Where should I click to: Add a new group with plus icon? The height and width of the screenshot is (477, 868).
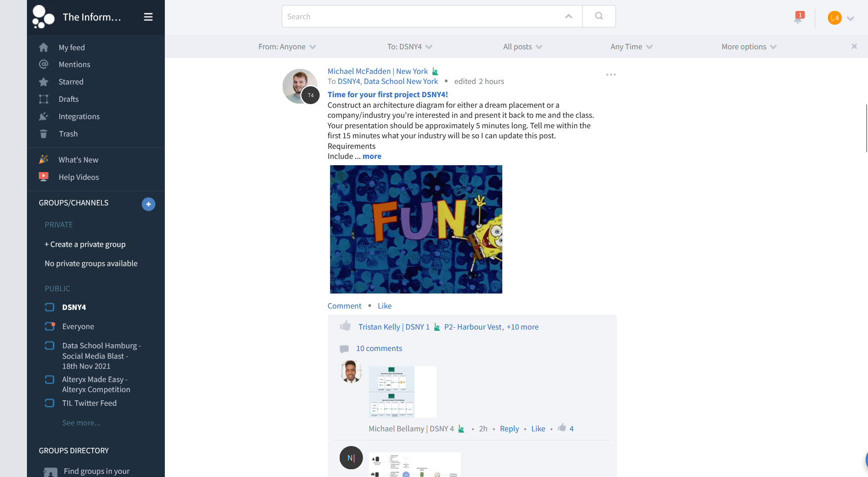tap(148, 204)
